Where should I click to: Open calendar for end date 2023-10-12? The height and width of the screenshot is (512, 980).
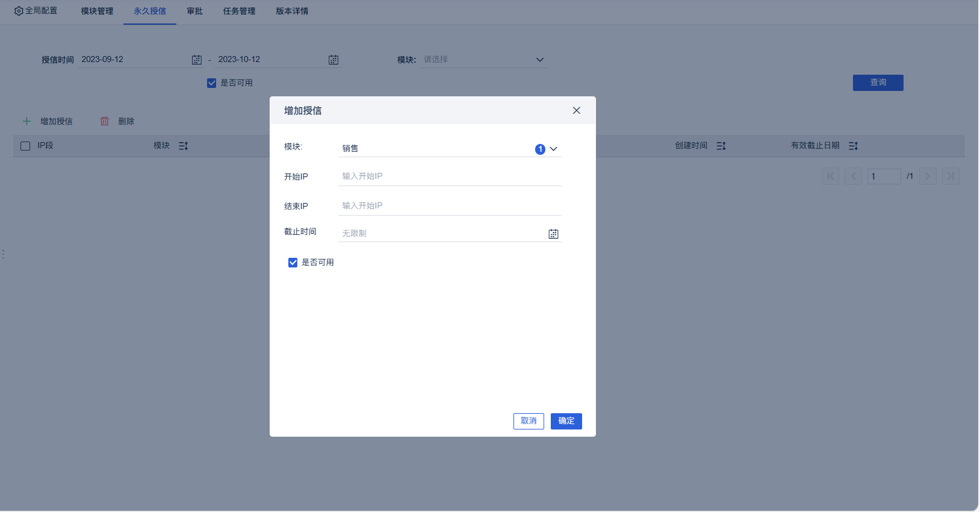(333, 60)
